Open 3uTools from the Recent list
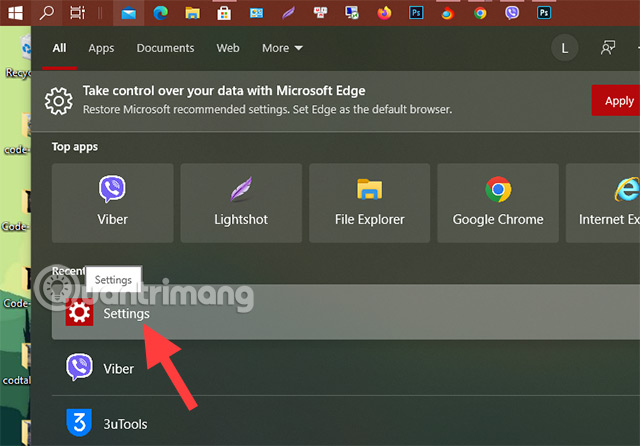640x446 pixels. [346, 423]
